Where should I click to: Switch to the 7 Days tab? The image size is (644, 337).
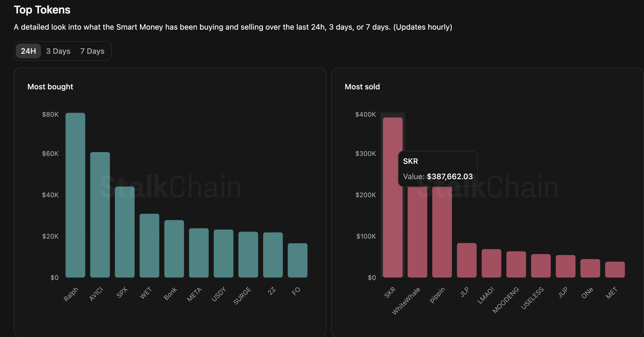[x=92, y=51]
